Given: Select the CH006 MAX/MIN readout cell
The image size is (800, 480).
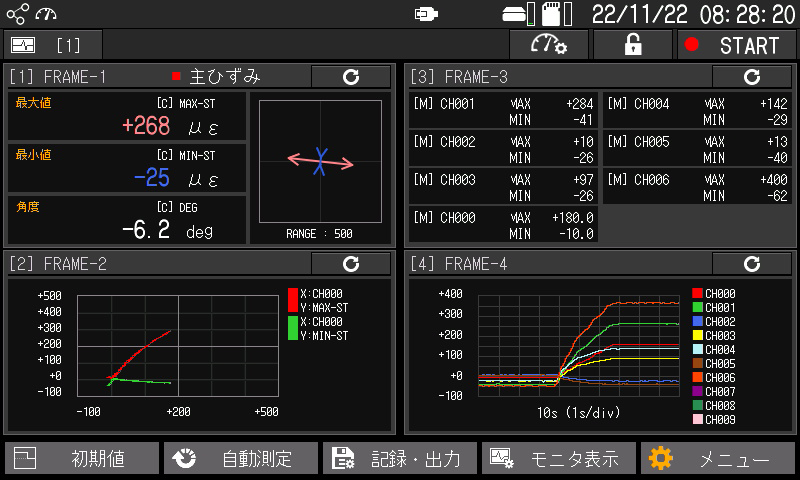Looking at the screenshot, I should [x=697, y=188].
